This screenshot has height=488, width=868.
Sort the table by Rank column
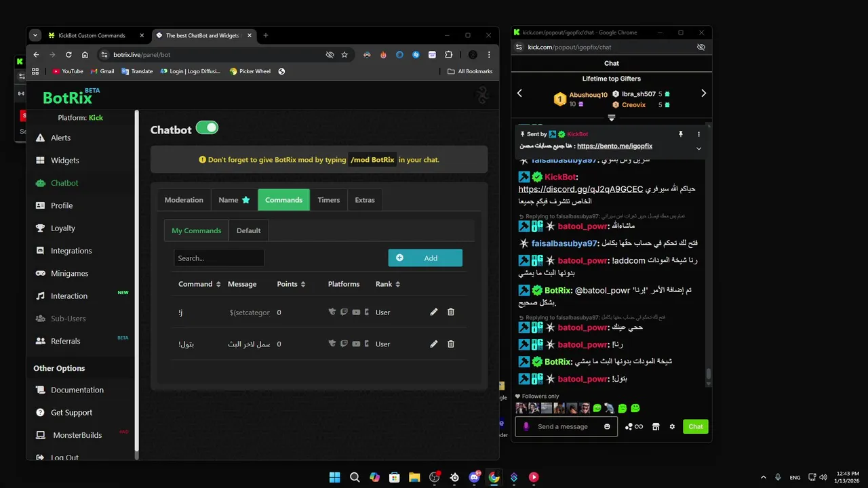coord(388,284)
